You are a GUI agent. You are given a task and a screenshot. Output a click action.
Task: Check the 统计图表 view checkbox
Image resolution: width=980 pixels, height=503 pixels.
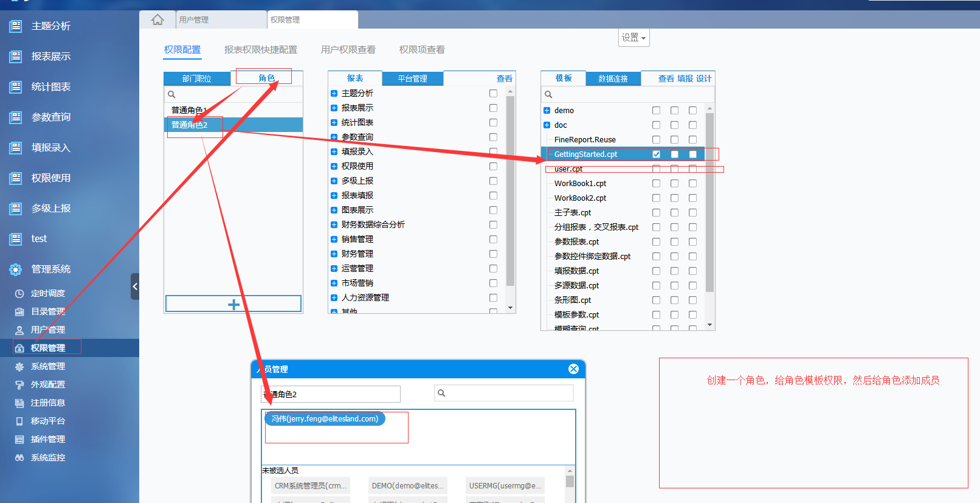click(493, 122)
